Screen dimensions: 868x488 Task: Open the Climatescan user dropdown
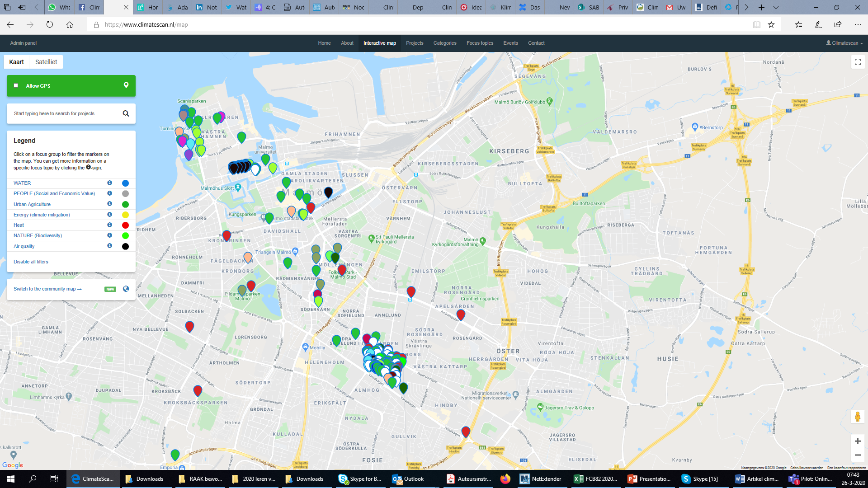844,43
